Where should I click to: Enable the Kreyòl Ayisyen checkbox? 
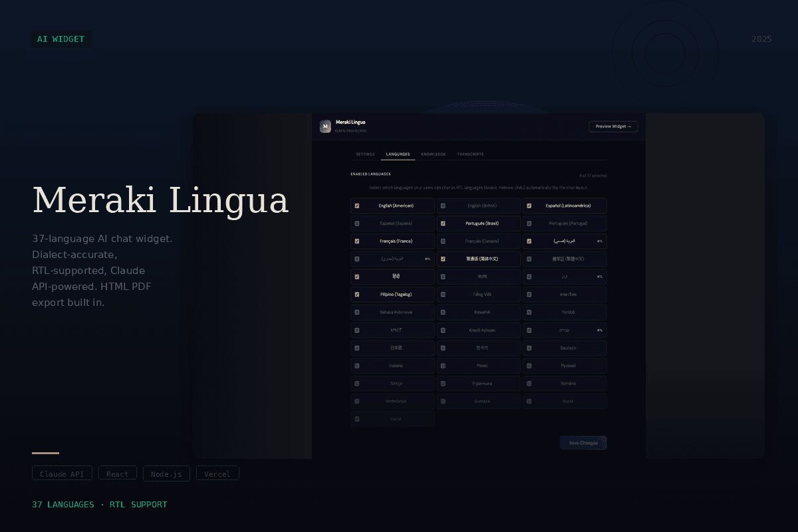pos(443,331)
